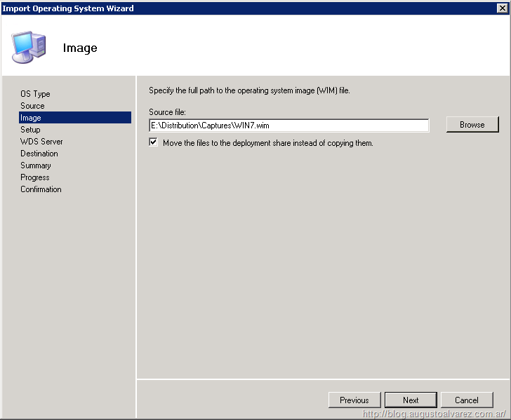Open the Setup step in sidebar
Viewport: 511px width, 420px height.
click(30, 130)
